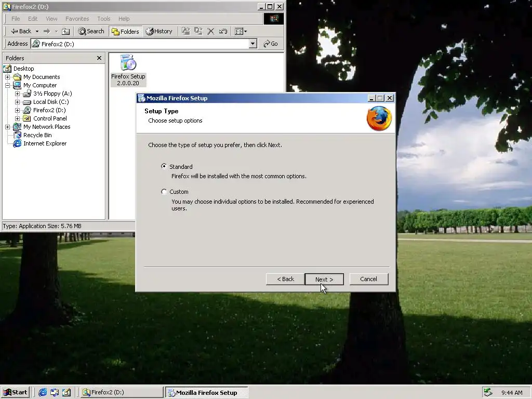Click Explorer's Back toolbar button
This screenshot has height=399, width=532.
pos(21,31)
